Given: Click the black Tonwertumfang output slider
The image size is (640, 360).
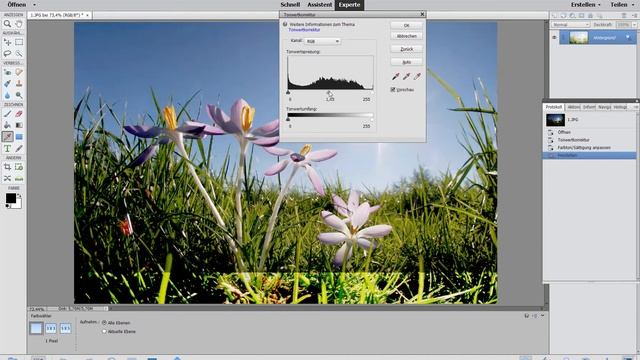Looking at the screenshot, I should [288, 120].
